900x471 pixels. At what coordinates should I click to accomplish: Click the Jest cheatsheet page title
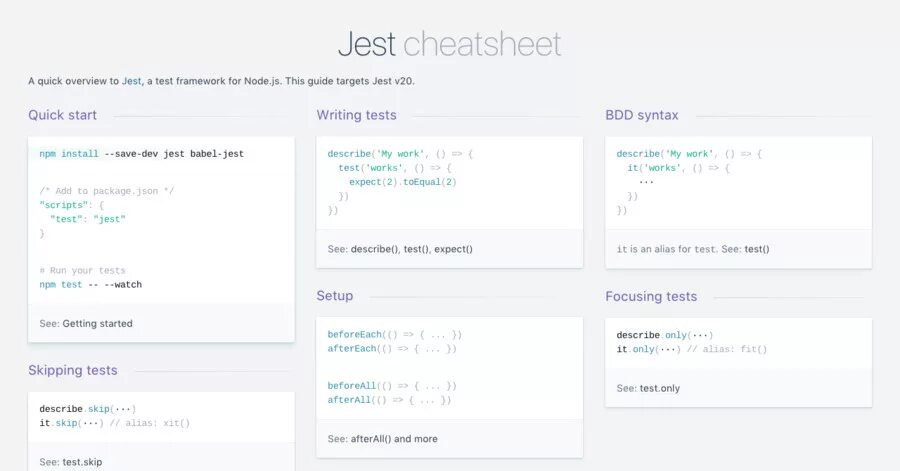point(449,44)
